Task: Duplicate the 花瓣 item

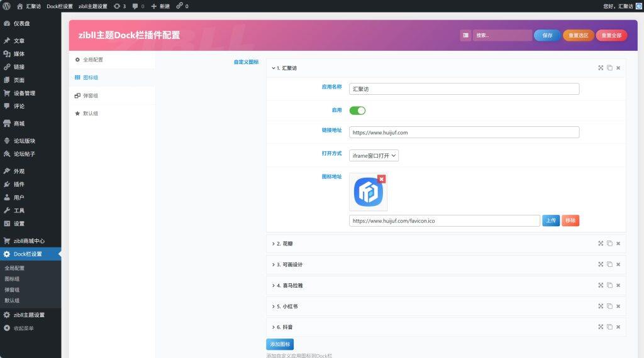Action: 609,244
